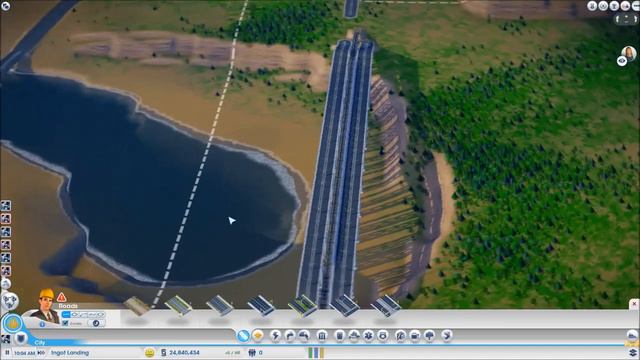Select the bulldozer demolish tool

pos(632,336)
